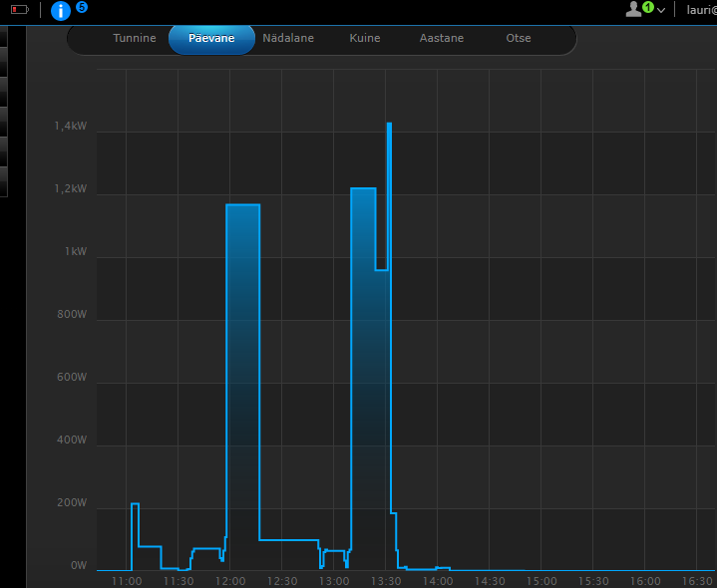Switch to the Nädalane view
Screen dimensions: 717x588
[x=288, y=39]
